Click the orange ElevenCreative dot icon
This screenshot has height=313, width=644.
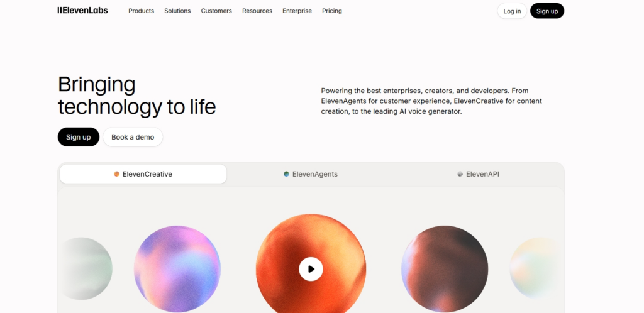click(116, 174)
